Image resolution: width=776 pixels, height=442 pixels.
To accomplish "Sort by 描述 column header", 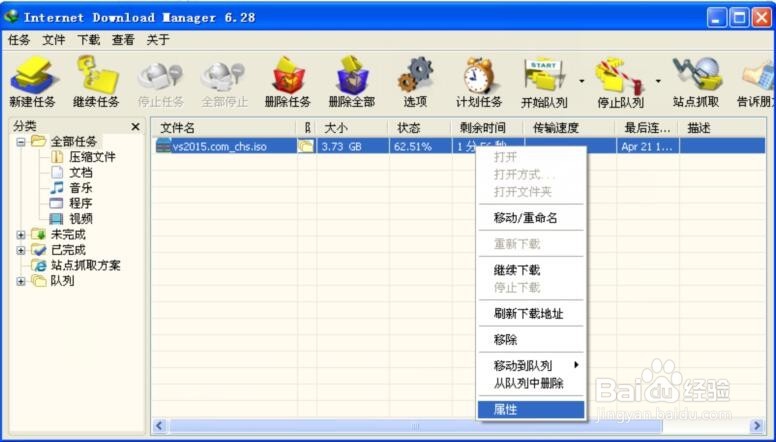I will click(723, 128).
